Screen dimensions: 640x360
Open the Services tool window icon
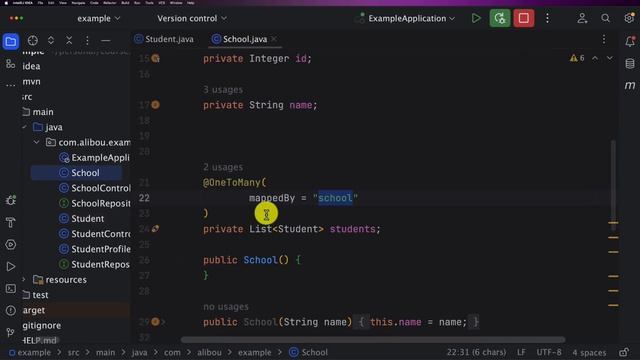11,244
